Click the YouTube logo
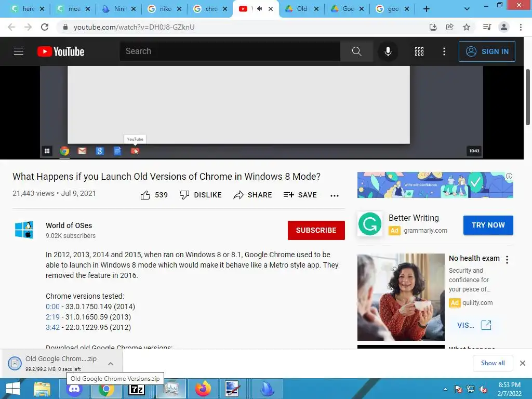The width and height of the screenshot is (532, 399). pos(61,51)
